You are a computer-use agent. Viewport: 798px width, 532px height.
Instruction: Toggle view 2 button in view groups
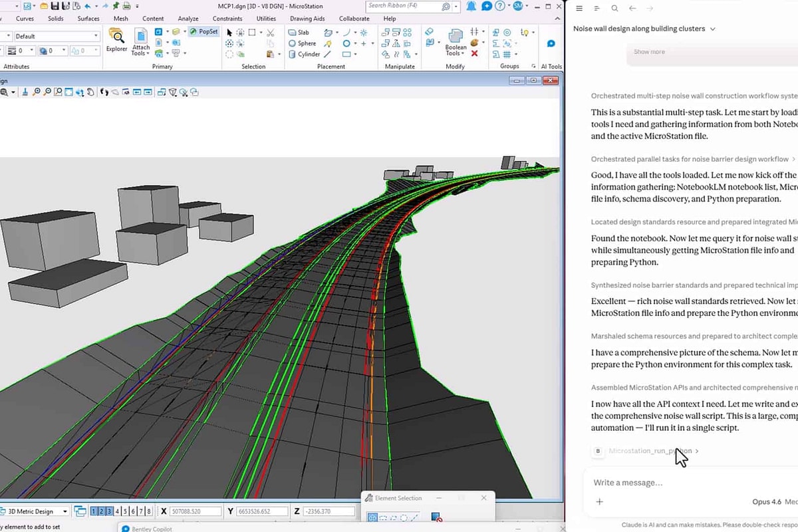101,511
